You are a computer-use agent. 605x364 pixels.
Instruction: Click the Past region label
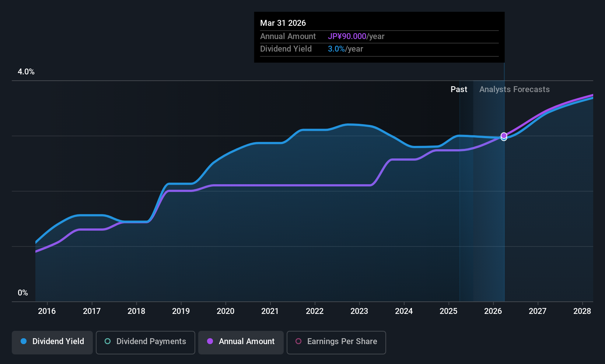(459, 90)
